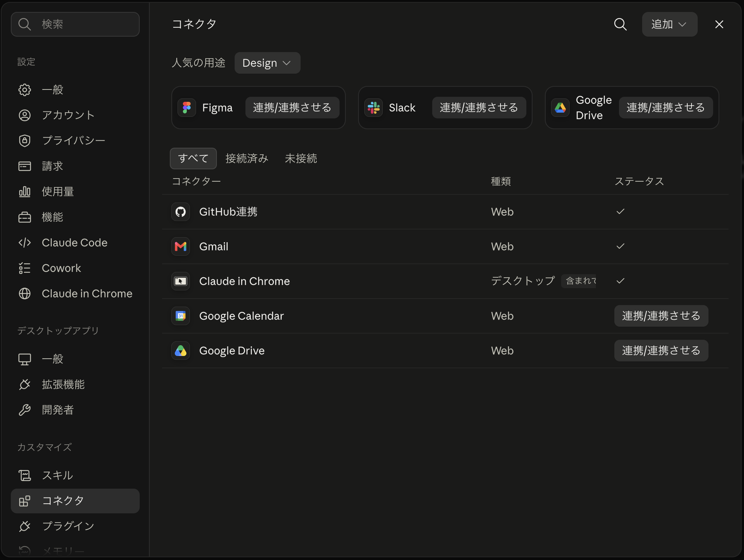The width and height of the screenshot is (744, 560).
Task: Click the search magnifier icon in header
Action: click(x=620, y=24)
